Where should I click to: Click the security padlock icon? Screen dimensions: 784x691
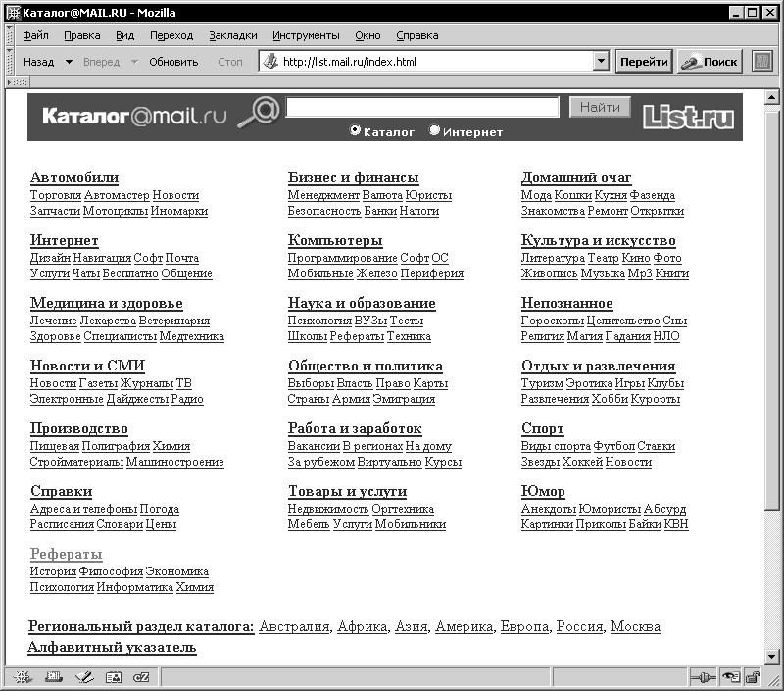(x=752, y=677)
